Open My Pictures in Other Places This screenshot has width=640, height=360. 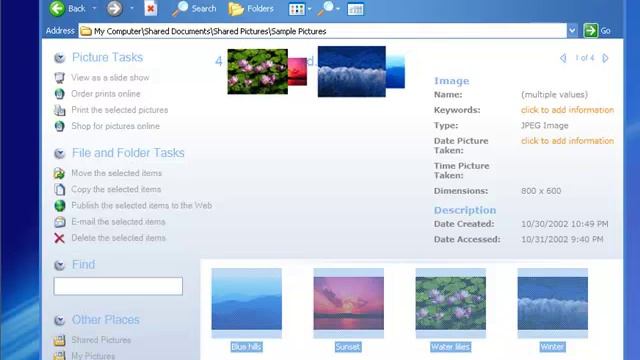pos(93,356)
